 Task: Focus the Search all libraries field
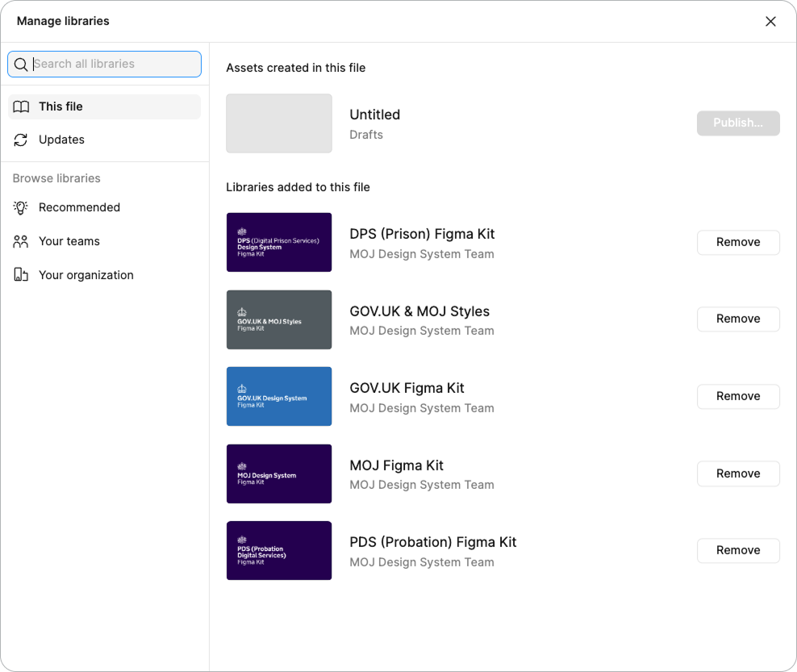105,64
